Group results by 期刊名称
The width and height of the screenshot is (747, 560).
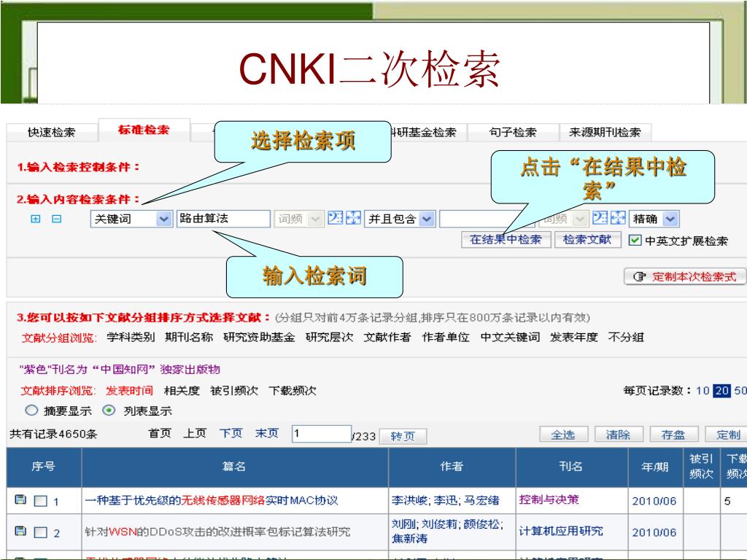pyautogui.click(x=189, y=337)
